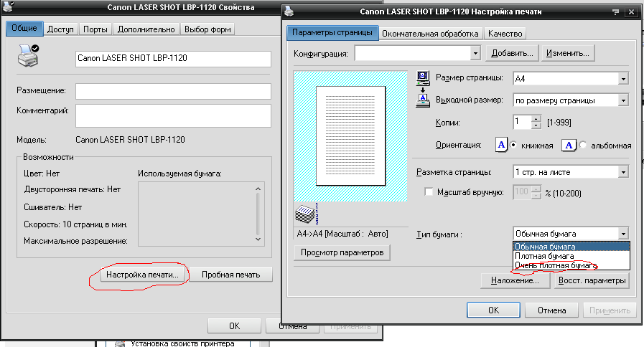Click the printer name input field
The image size is (644, 347).
[173, 59]
